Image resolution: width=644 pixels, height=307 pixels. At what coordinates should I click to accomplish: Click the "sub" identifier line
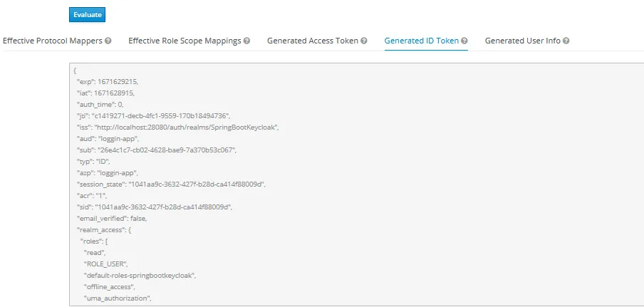point(156,150)
